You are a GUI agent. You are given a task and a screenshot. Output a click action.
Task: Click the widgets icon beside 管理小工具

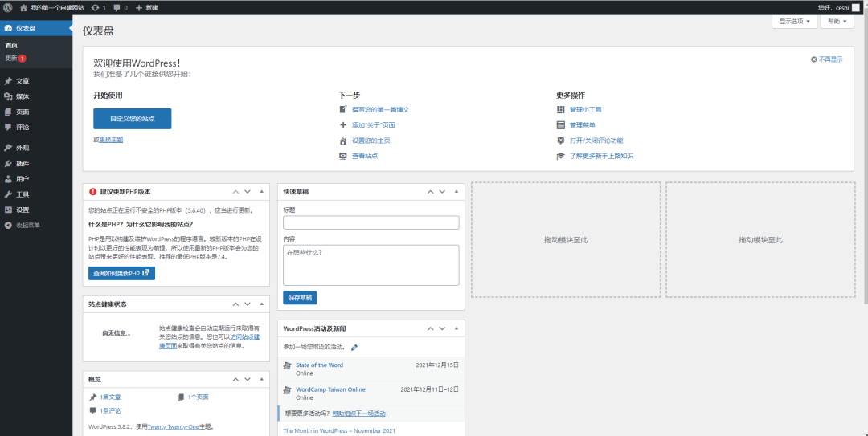point(560,109)
